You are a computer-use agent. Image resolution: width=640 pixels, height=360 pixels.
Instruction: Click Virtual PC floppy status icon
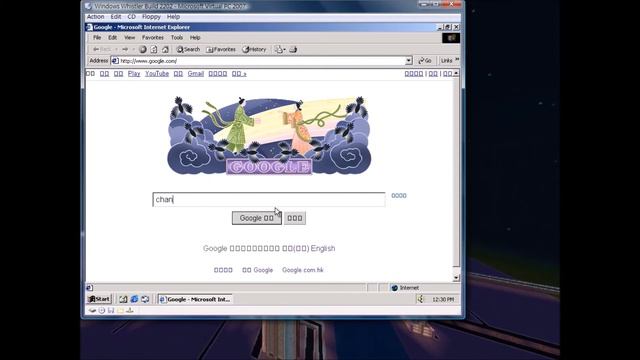(x=111, y=311)
